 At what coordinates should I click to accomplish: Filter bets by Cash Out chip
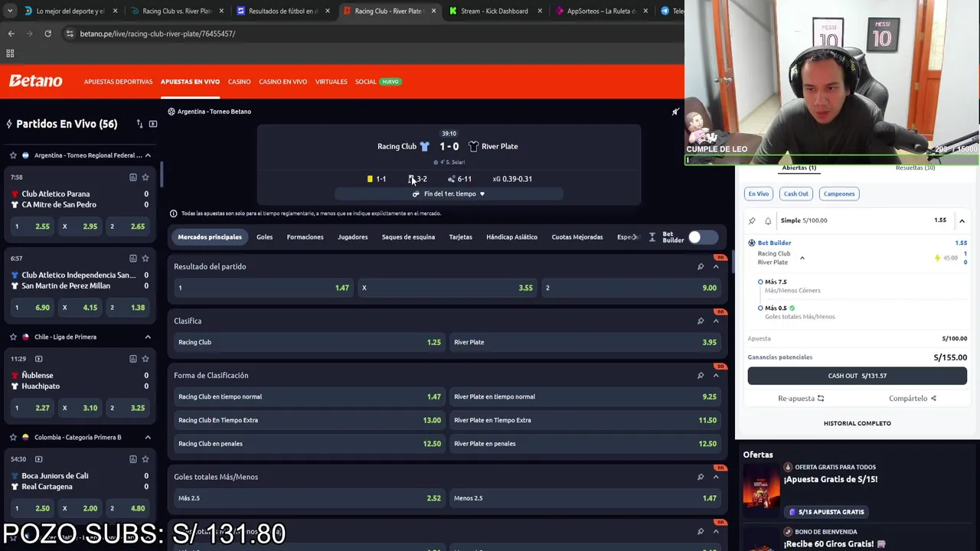pos(795,194)
